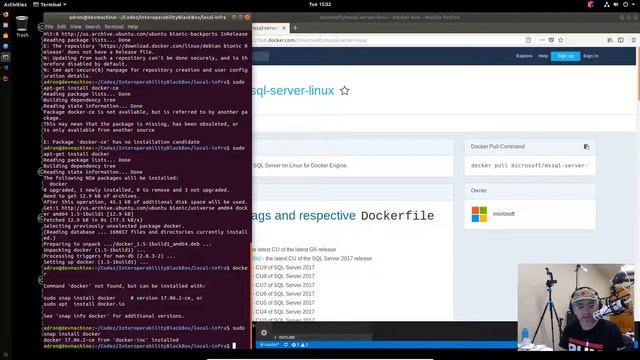
Task: Open the Firefox icon in Ubuntu dock
Action: [5, 15]
